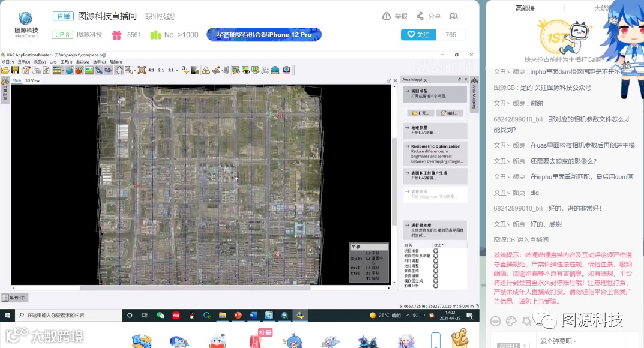The height and width of the screenshot is (348, 644).
Task: Expand the 表面和正射像片生成 step
Action: pyautogui.click(x=435, y=176)
